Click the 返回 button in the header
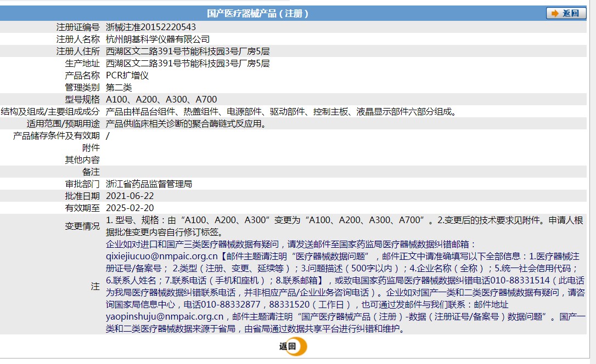 (566, 13)
